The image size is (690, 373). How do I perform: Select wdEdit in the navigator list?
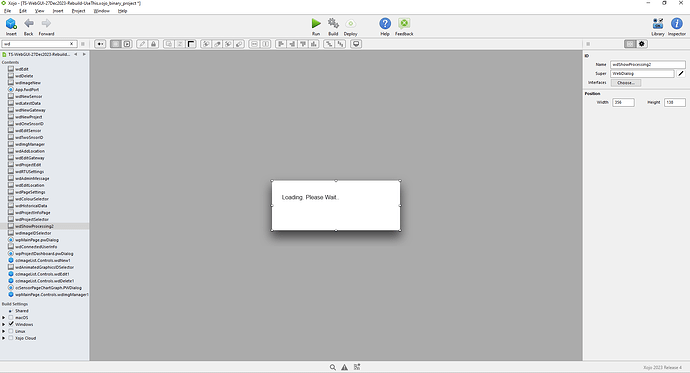point(22,69)
